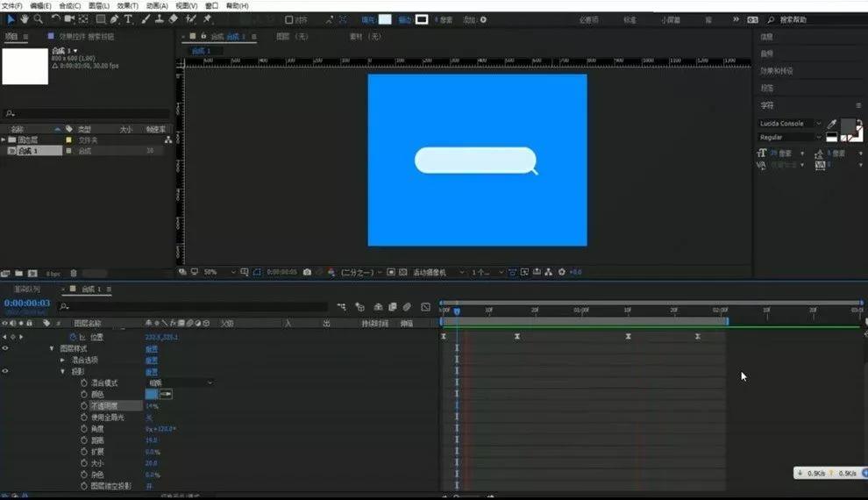This screenshot has height=500, width=868.
Task: Collapse the drop shadow group triangle
Action: (x=62, y=372)
